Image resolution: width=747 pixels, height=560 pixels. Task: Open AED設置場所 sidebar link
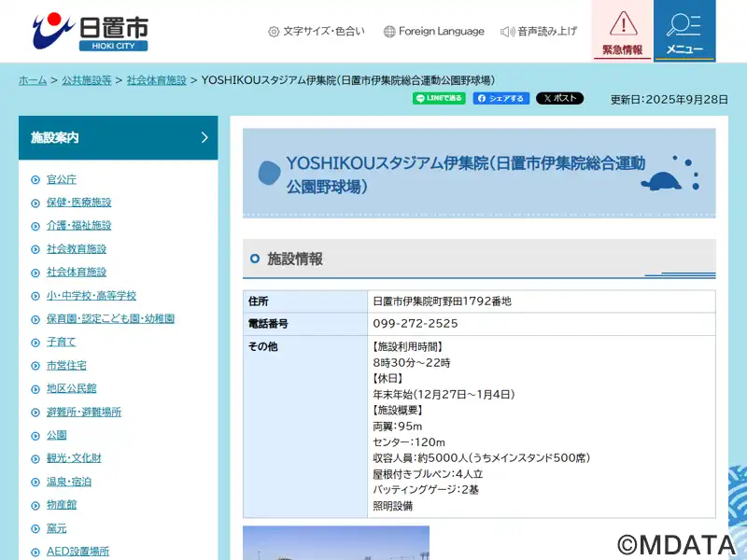(x=78, y=552)
